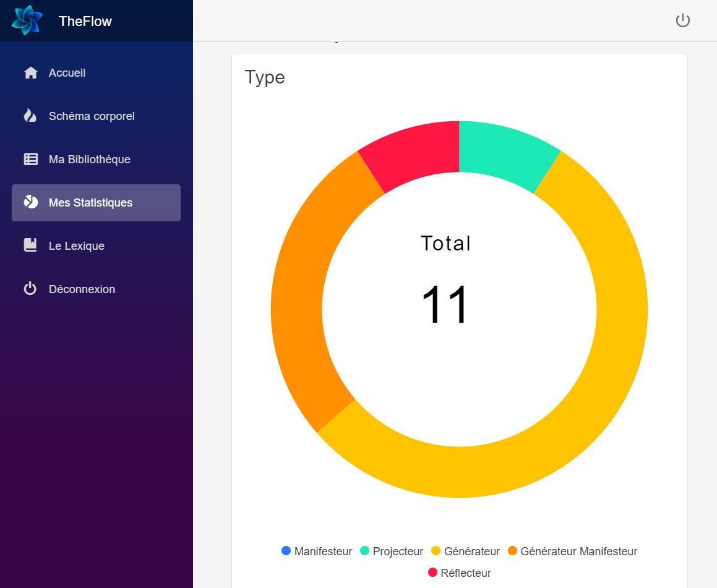Toggle Générateur Manifesteur legend entry
717x588 pixels.
pyautogui.click(x=572, y=551)
